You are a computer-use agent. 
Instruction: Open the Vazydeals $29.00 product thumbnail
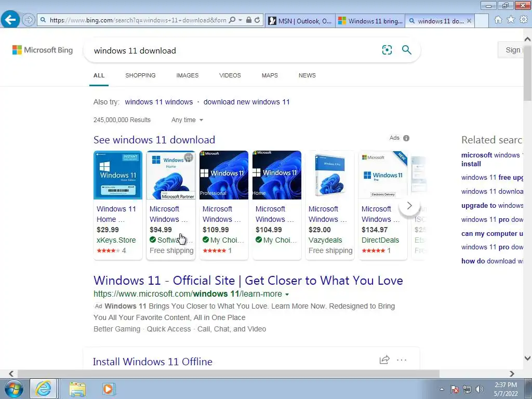(x=329, y=175)
